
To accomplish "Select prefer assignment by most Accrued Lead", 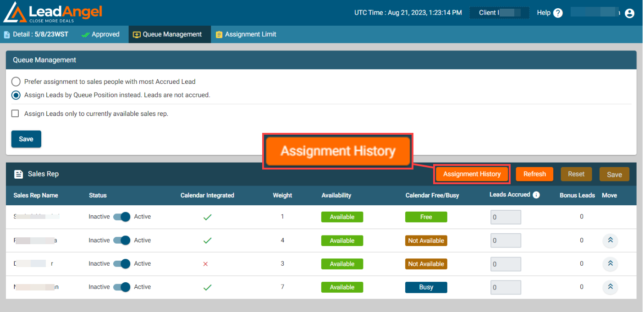I will coord(16,82).
